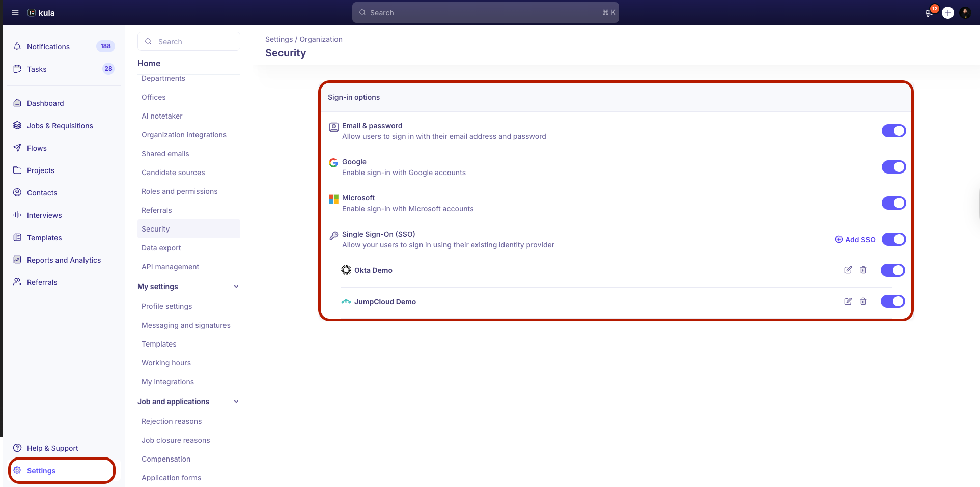Screen dimensions: 980x487
Task: Click the Interviews waveform icon
Action: (17, 215)
